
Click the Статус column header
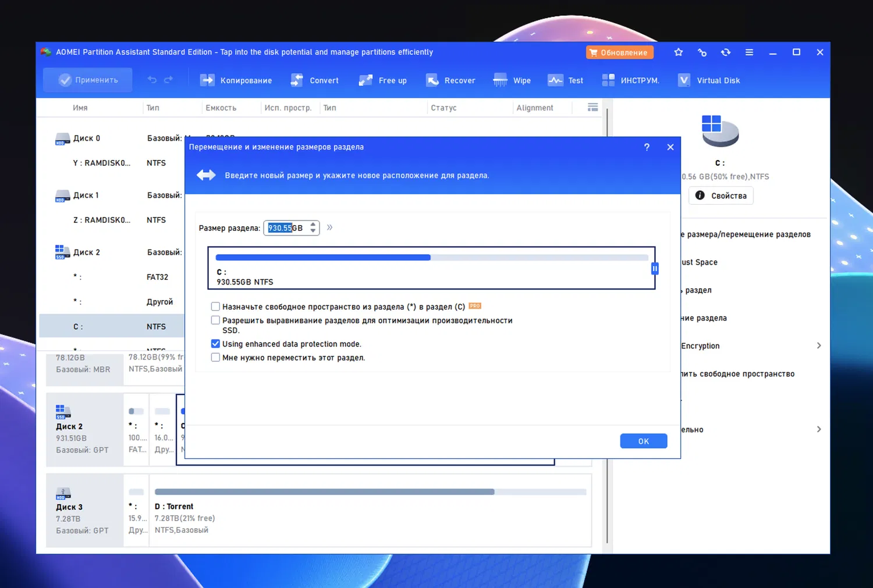[x=443, y=108]
